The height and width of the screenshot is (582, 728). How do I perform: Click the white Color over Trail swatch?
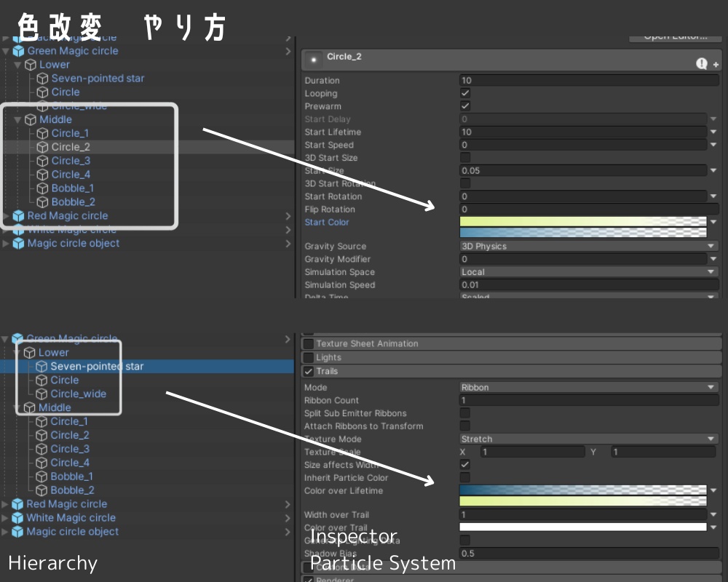point(583,527)
